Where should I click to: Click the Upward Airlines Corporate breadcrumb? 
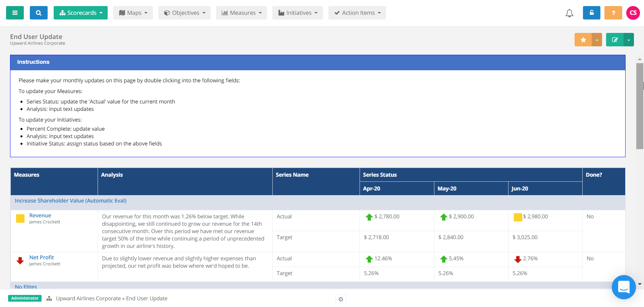tap(88, 298)
